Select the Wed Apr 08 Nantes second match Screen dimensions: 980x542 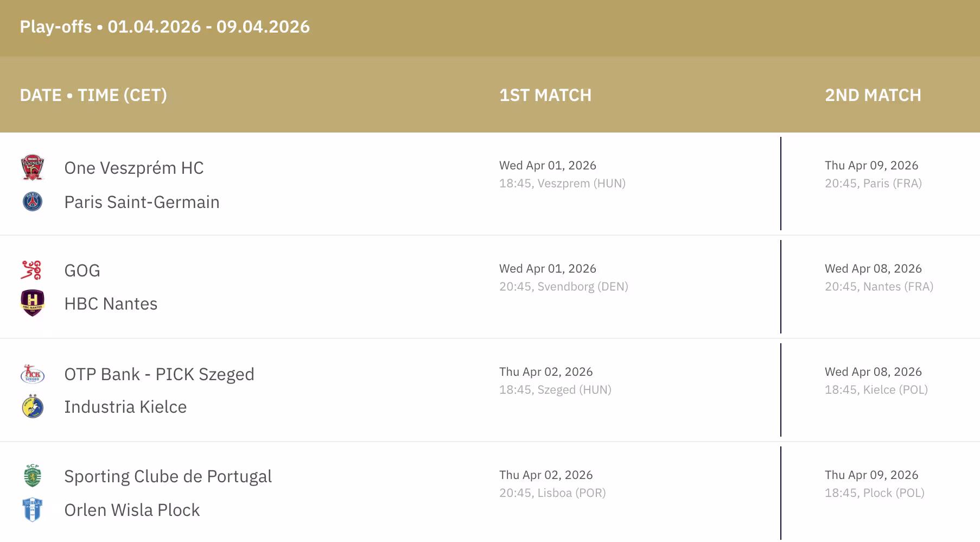(x=879, y=277)
